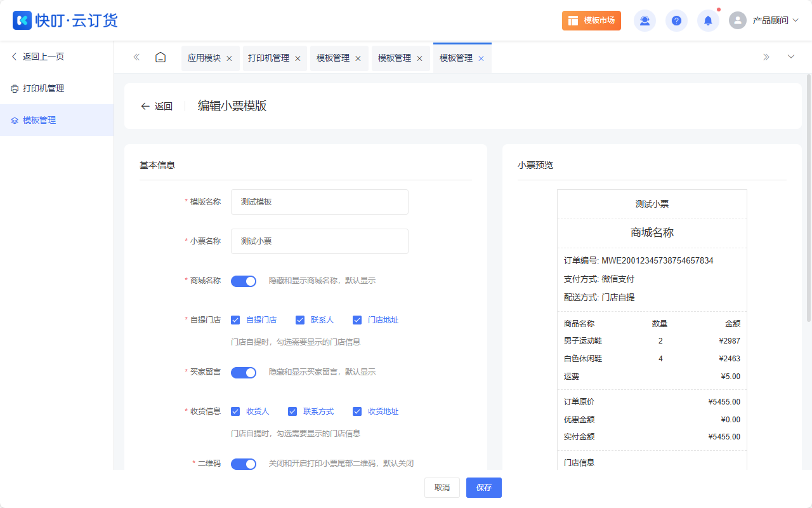The width and height of the screenshot is (812, 508).
Task: Open the help question mark icon
Action: [676, 20]
